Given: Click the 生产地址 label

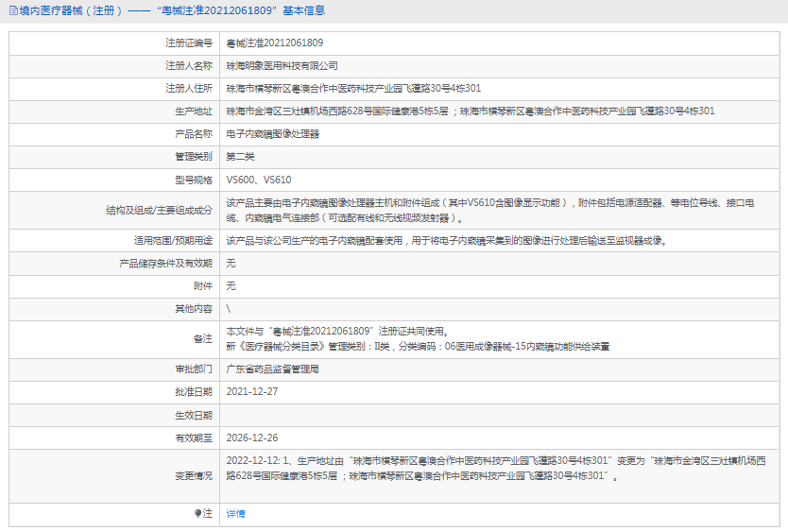Looking at the screenshot, I should 194,112.
